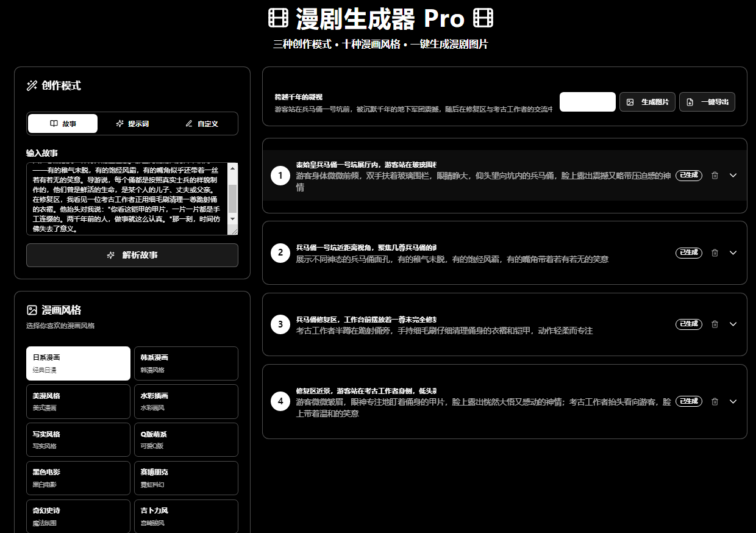Click the 解析故事 button
756x533 pixels.
(x=132, y=255)
